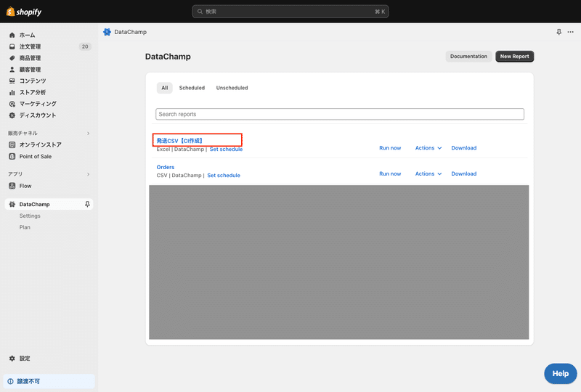This screenshot has width=581, height=392.
Task: Expand the Apps (アプリ) section chevron
Action: [x=88, y=174]
